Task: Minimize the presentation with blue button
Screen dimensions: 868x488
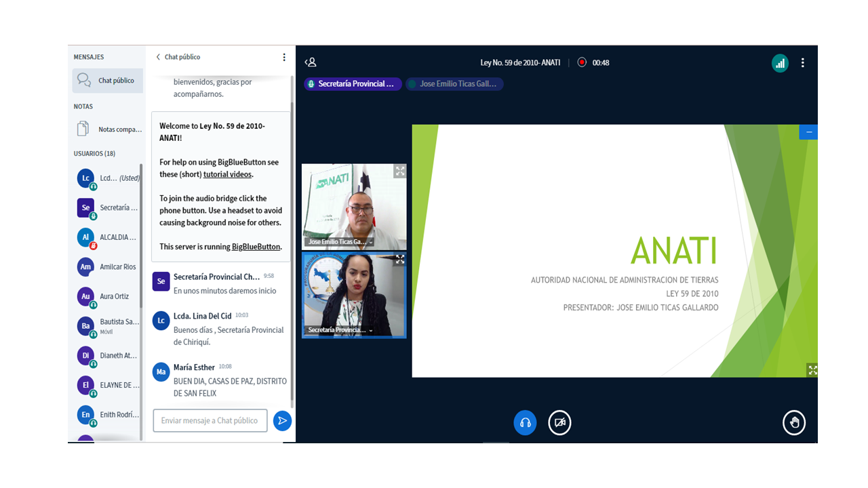Action: click(x=808, y=131)
